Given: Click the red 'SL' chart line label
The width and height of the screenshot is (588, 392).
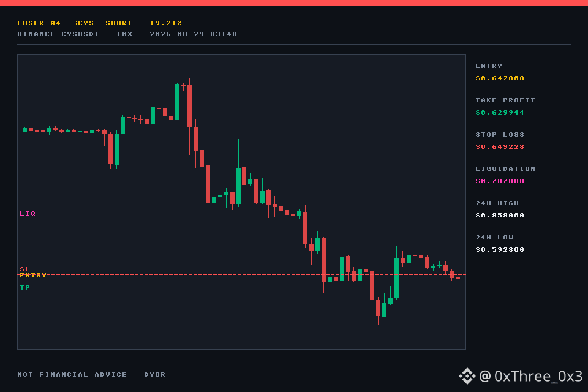Looking at the screenshot, I should [x=24, y=269].
